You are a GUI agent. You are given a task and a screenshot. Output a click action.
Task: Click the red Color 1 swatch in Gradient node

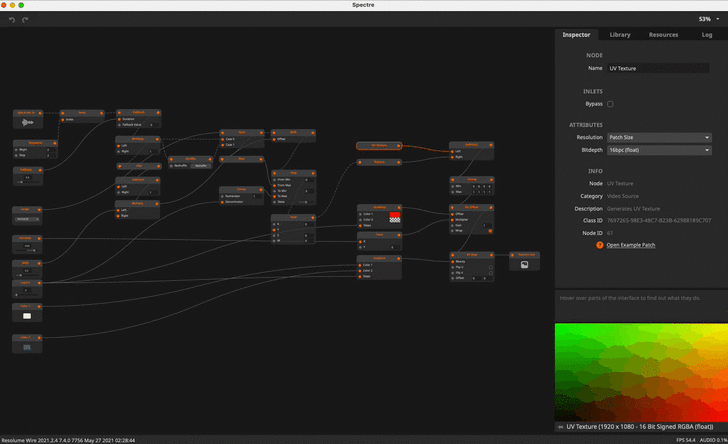(395, 215)
